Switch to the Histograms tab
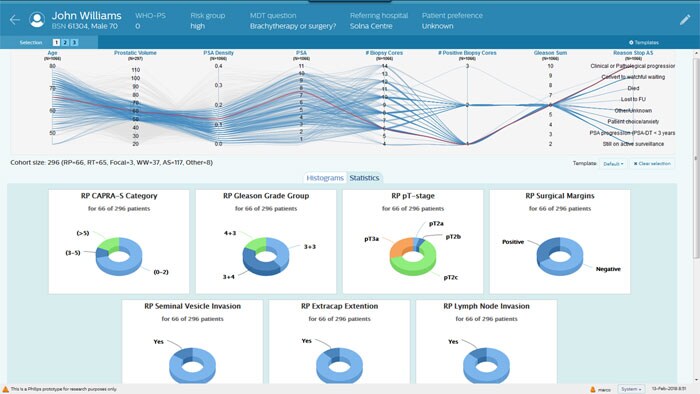Image resolution: width=700 pixels, height=394 pixels. (325, 178)
